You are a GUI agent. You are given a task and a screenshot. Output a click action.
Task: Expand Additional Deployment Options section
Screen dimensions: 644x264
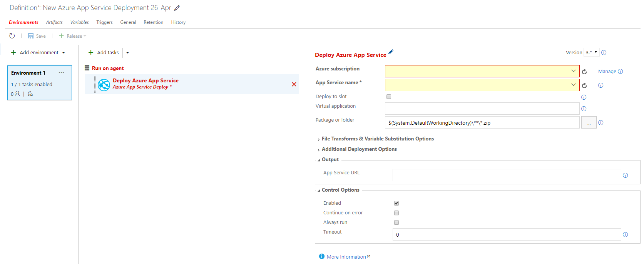359,149
